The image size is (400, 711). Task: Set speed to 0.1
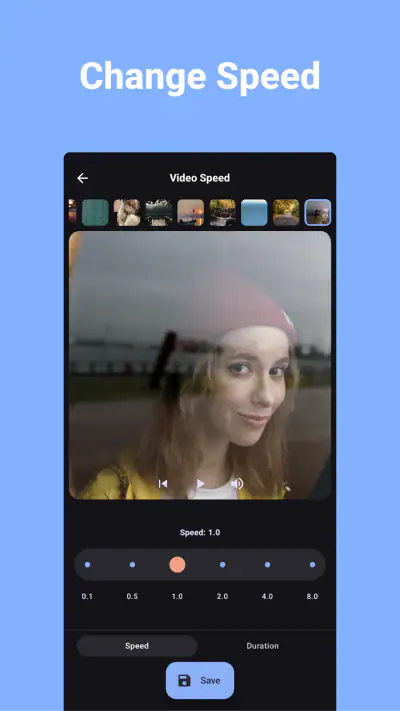[88, 565]
